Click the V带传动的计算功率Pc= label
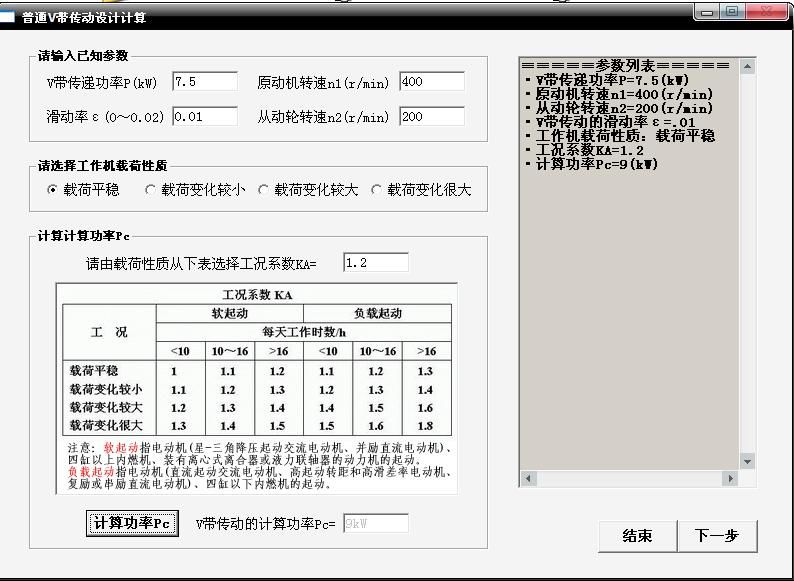The width and height of the screenshot is (794, 581). click(265, 524)
